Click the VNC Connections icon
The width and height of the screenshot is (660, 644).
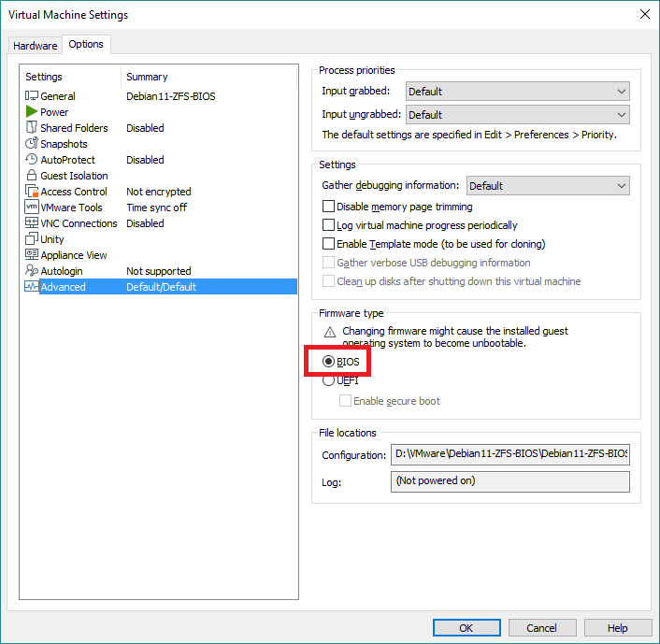coord(32,223)
